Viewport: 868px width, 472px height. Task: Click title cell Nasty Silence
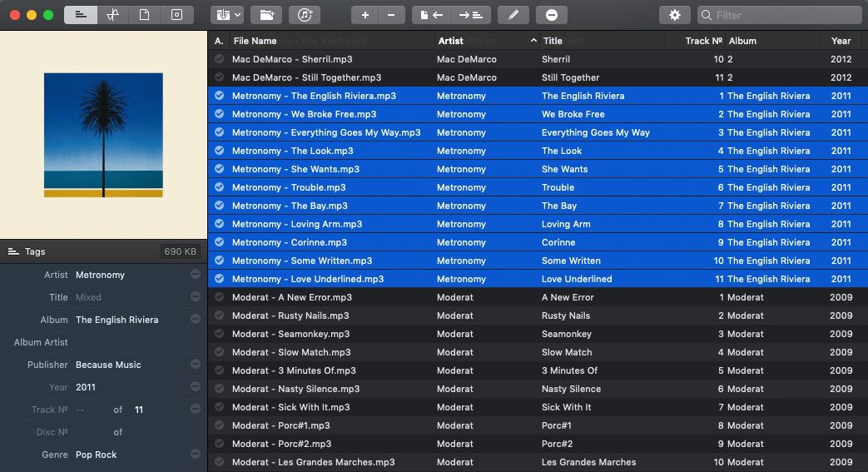[x=571, y=389]
